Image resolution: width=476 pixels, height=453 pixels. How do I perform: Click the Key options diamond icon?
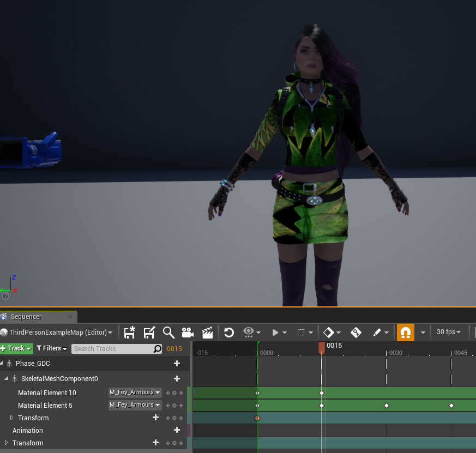click(328, 333)
